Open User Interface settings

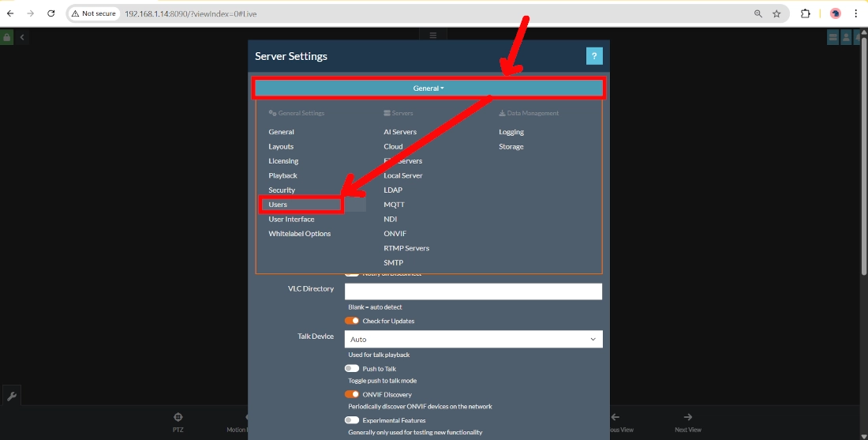[291, 219]
